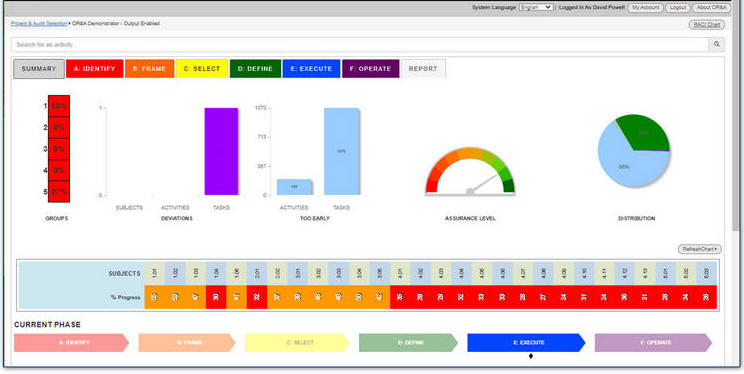
Task: Open the RACI Chart button
Action: (707, 25)
